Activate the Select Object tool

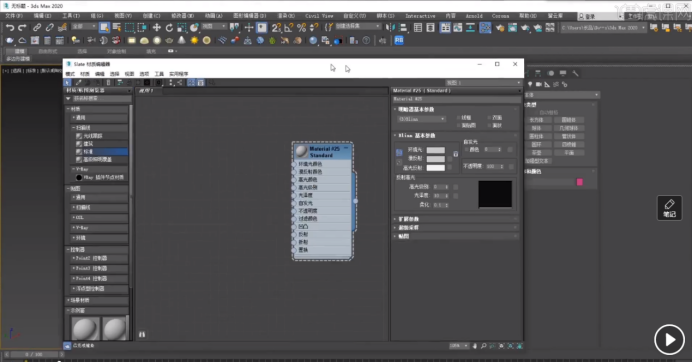point(104,27)
